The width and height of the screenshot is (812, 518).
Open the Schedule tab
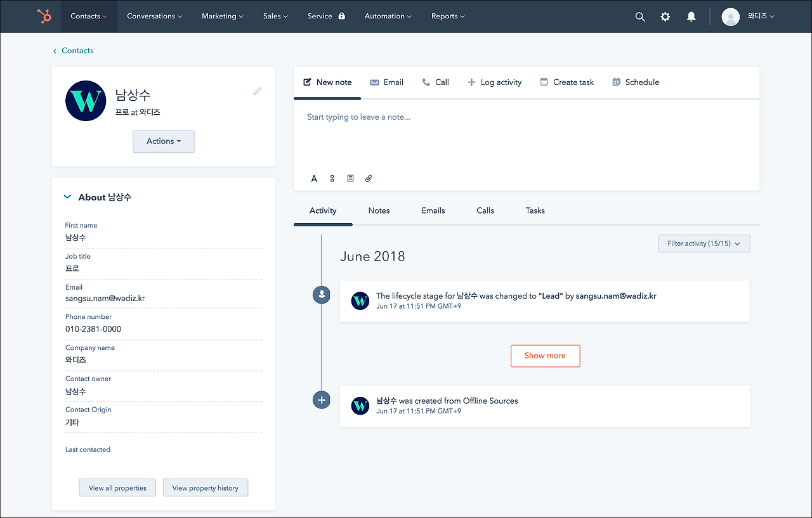coord(635,82)
